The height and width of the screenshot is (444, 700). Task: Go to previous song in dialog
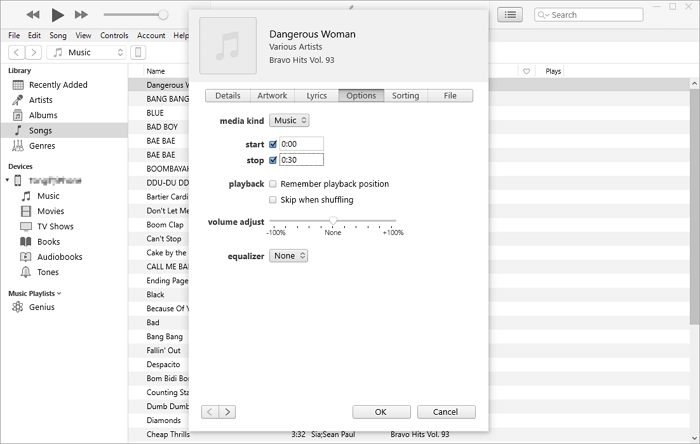tap(210, 412)
